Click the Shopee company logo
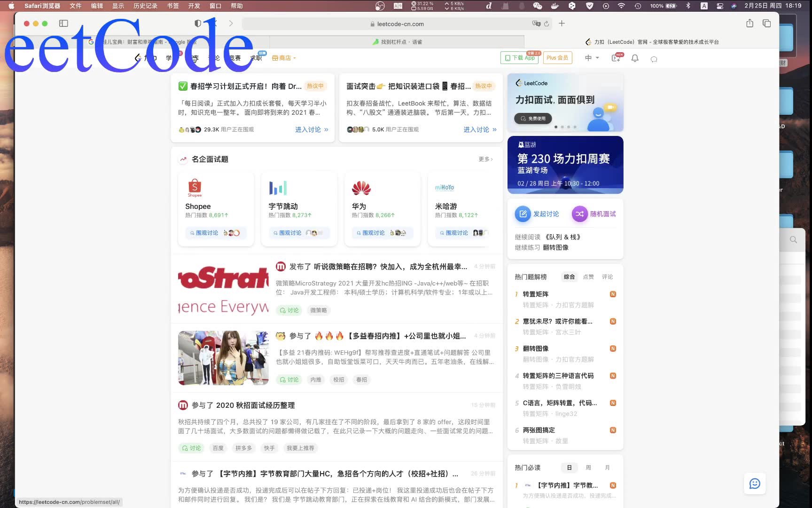 pyautogui.click(x=195, y=188)
